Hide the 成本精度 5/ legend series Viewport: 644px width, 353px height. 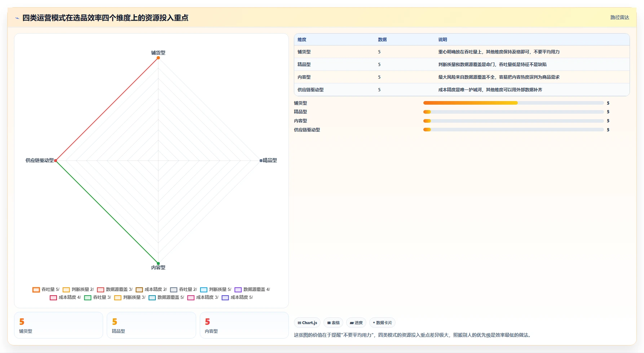[237, 297]
